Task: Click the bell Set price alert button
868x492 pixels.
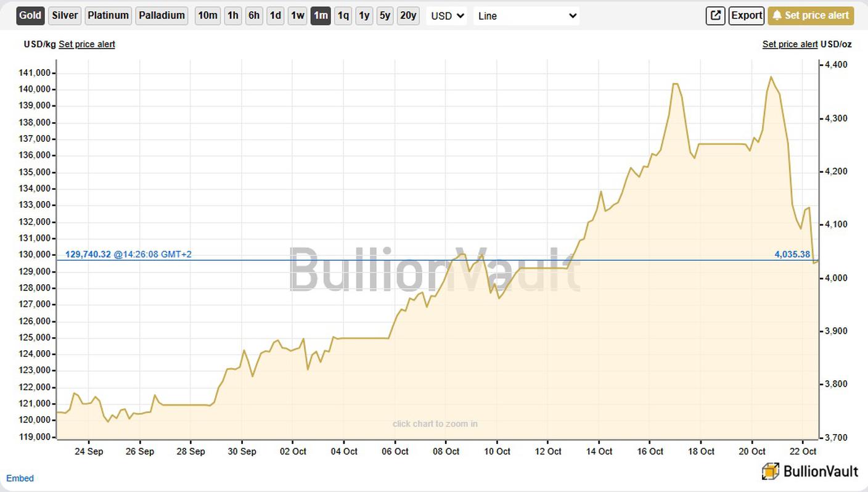Action: 811,15
